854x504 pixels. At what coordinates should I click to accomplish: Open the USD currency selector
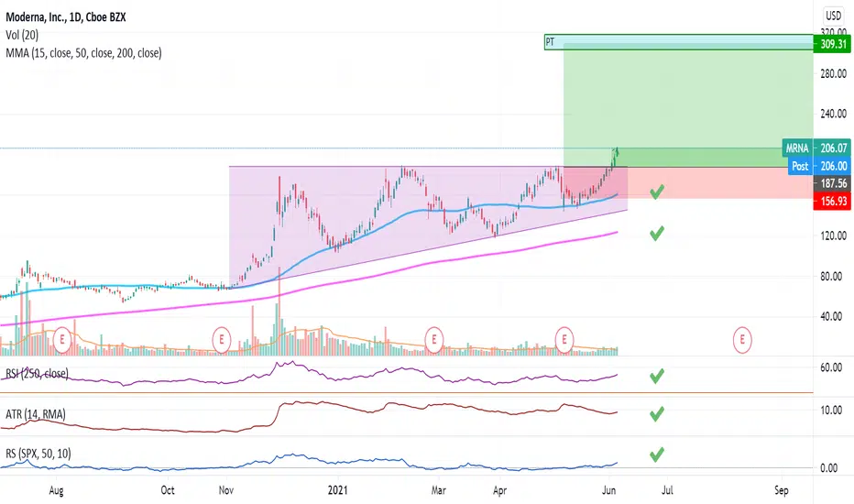coord(833,16)
